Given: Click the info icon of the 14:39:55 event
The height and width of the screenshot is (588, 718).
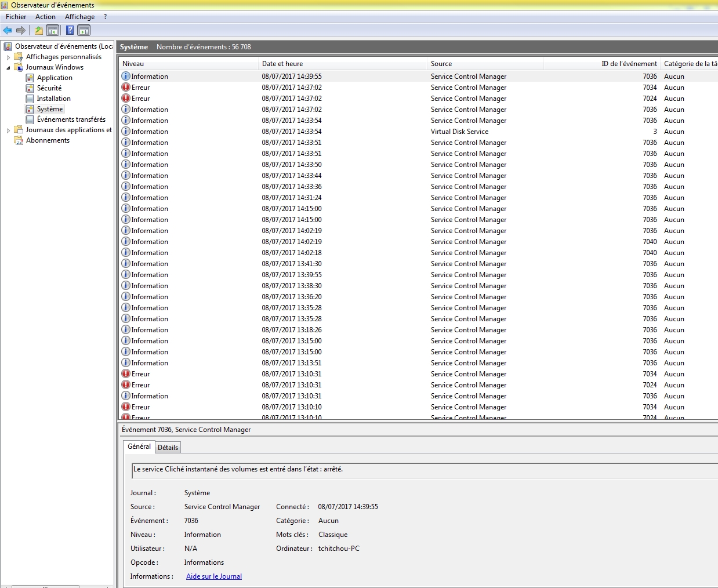Looking at the screenshot, I should [x=126, y=76].
